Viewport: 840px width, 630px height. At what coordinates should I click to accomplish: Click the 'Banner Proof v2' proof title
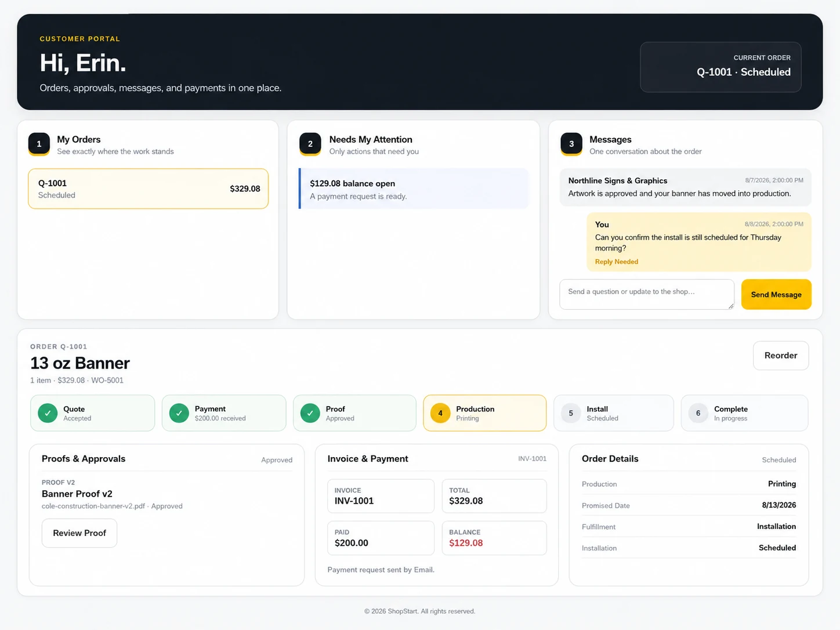pos(77,494)
